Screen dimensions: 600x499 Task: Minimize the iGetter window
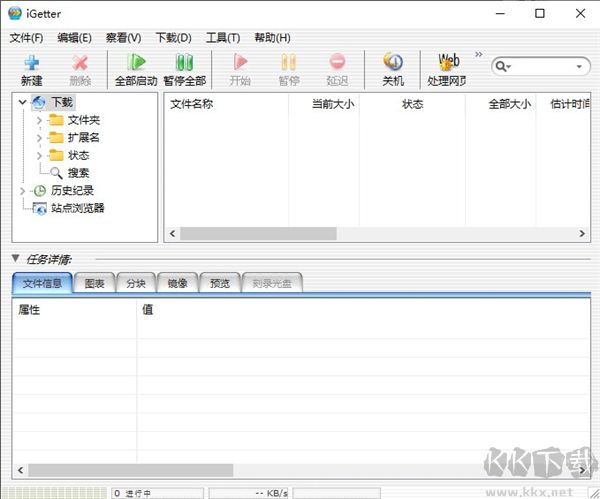tap(500, 13)
